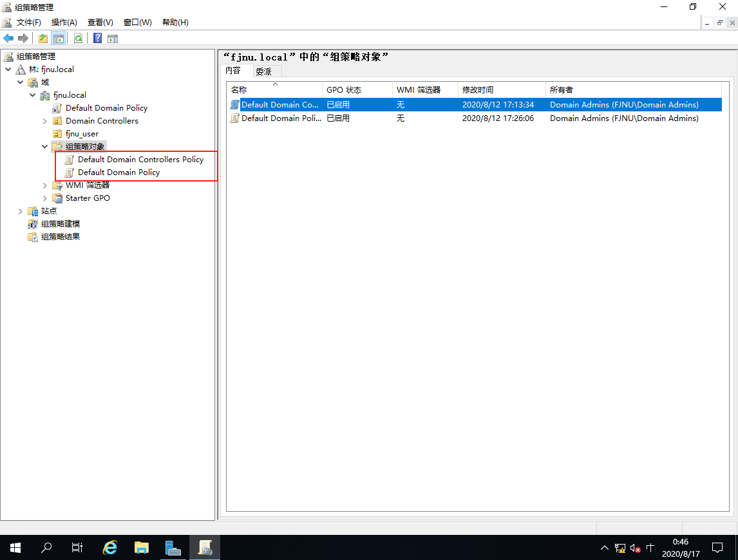Screen dimensions: 738x560
Task: Show hidden system tray icons
Action: tap(605, 548)
